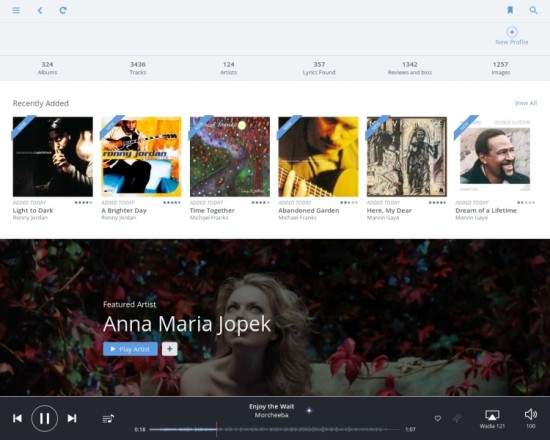The image size is (550, 440).
Task: Open search with the magnifier icon
Action: pyautogui.click(x=533, y=10)
